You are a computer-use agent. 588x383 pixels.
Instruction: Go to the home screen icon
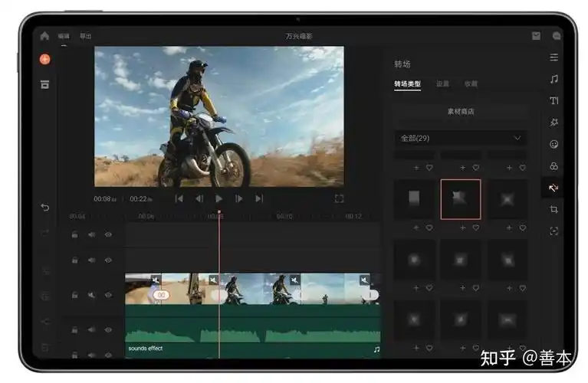[x=44, y=36]
